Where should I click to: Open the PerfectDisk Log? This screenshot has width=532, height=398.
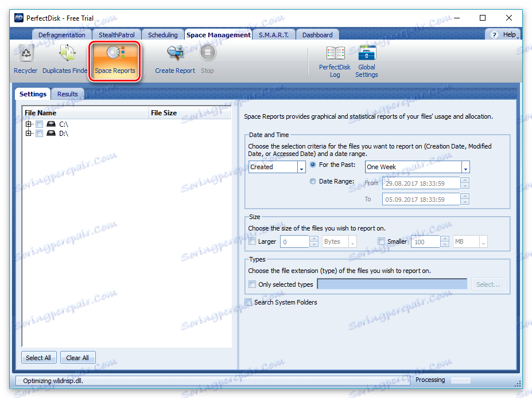(x=335, y=62)
